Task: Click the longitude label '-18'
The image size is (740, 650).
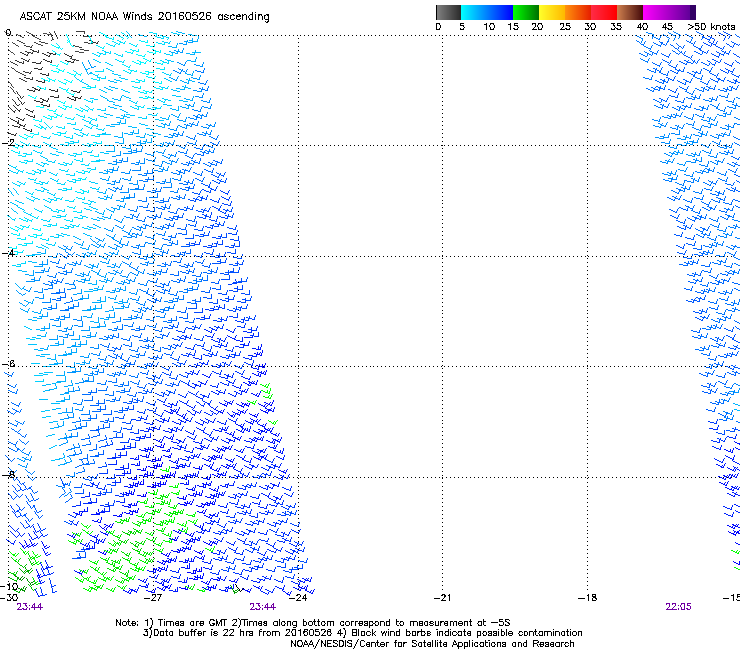Action: [587, 598]
